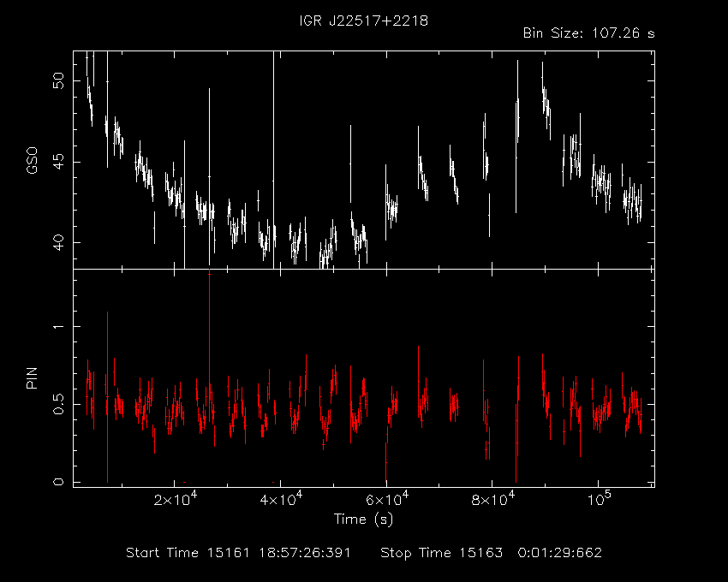Screen dimensions: 728x582
Task: Click the PIN y-axis label
Action: click(32, 377)
